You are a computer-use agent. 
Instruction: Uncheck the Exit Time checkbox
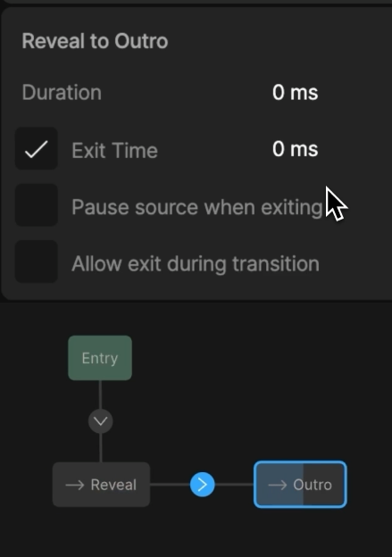[37, 148]
